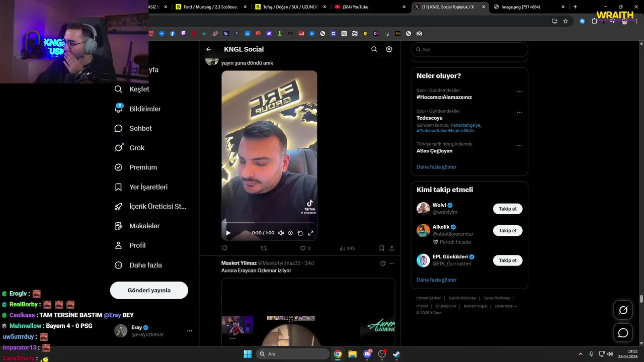The image size is (644, 362).
Task: Open options for Tedescoyu trend
Action: click(x=519, y=112)
